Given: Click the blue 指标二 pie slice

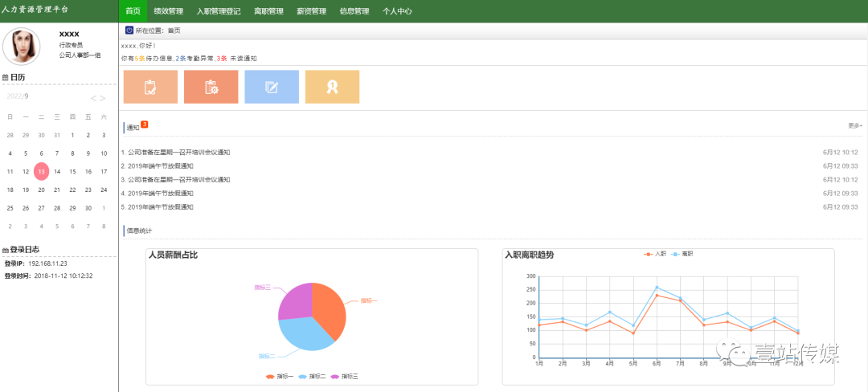Looking at the screenshot, I should point(305,334).
